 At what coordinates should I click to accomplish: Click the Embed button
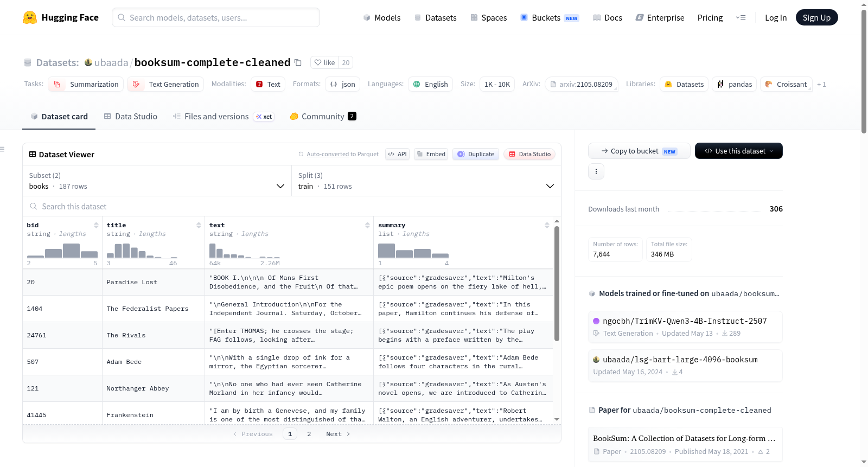pos(431,154)
